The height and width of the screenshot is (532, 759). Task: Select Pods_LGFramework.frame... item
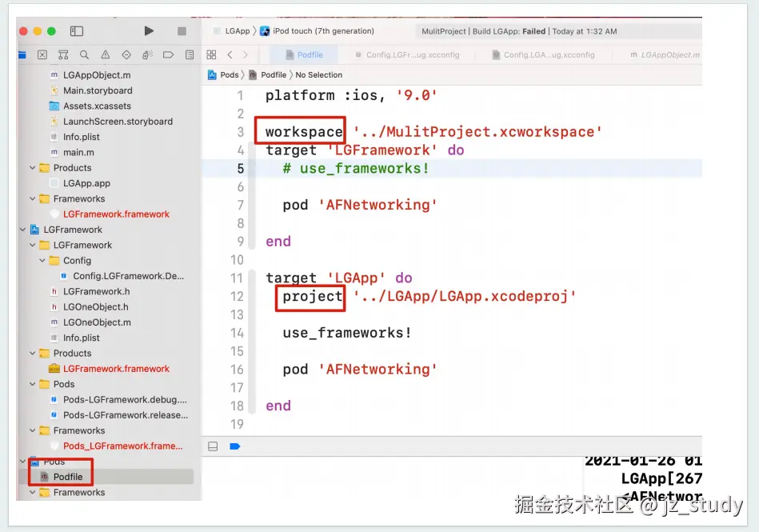coord(122,446)
